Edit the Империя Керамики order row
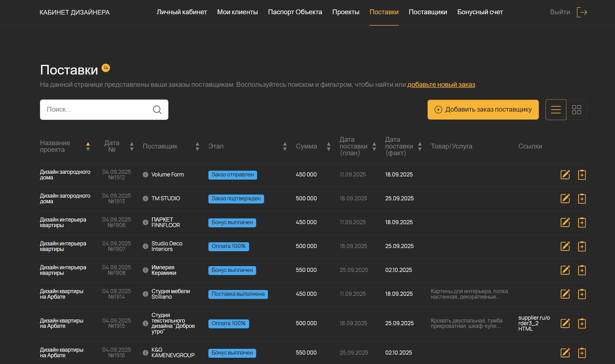Viewport: 615px width, 364px height. click(565, 270)
